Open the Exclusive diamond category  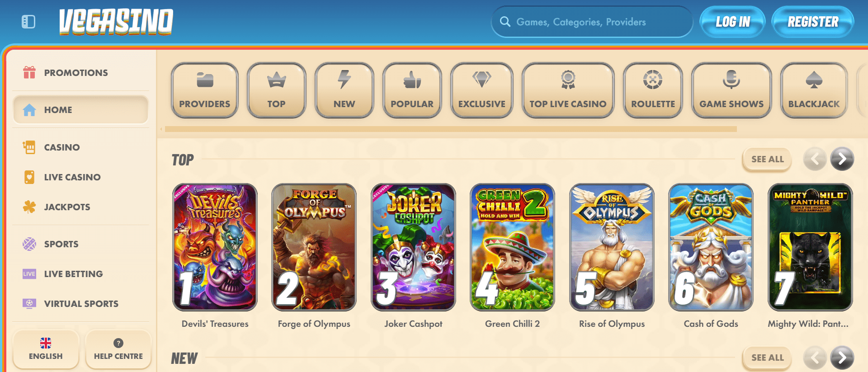coord(482,90)
